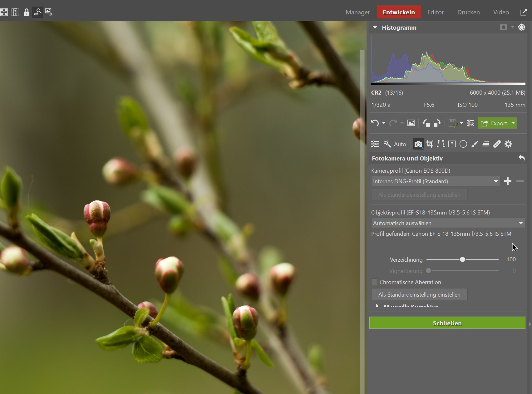Screen dimensions: 532x394
Task: Click the Verzeichnung slider handle
Action: click(x=462, y=259)
